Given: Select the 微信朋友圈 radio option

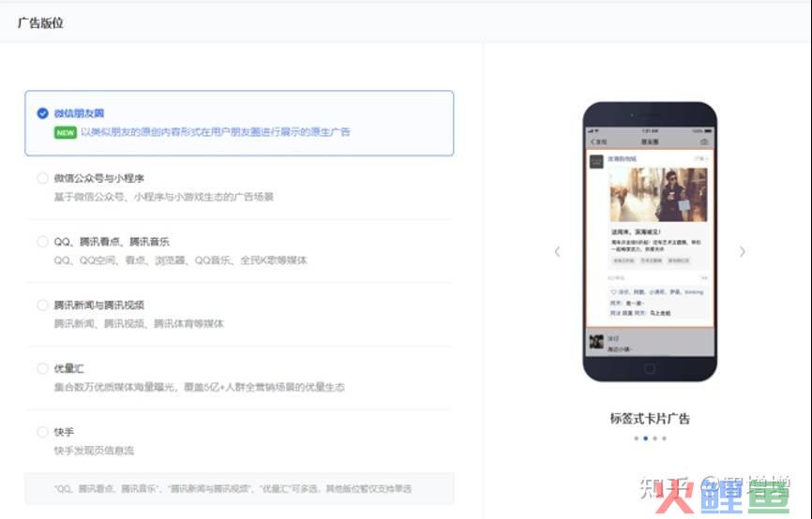Looking at the screenshot, I should 42,112.
